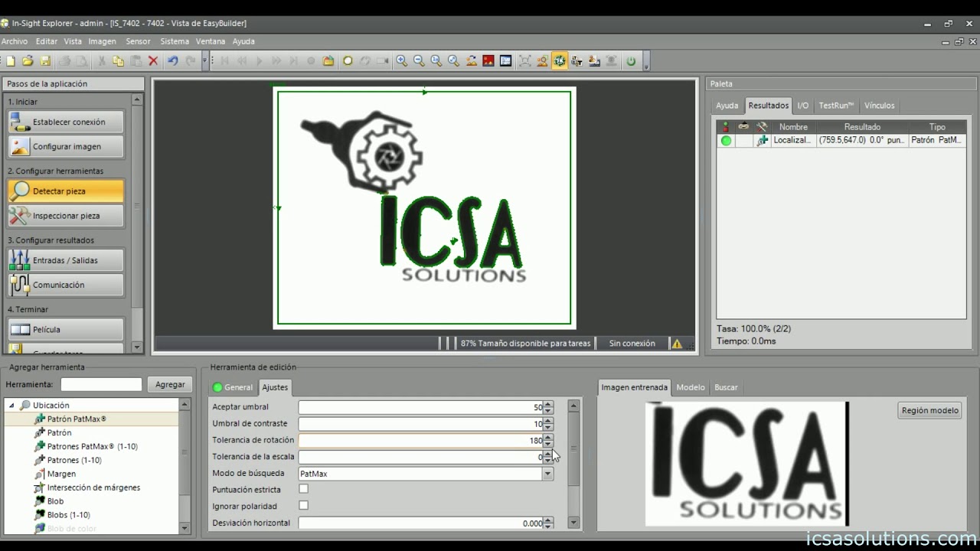Open Modo de búsqueda dropdown

click(547, 474)
